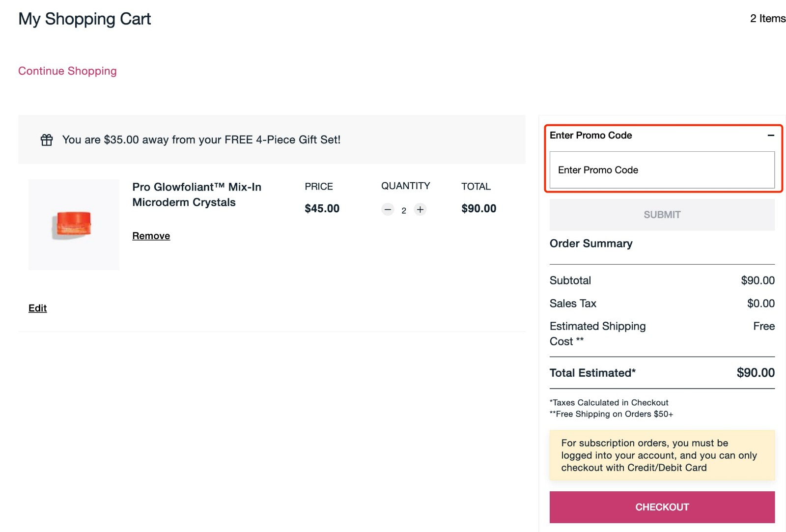Viewport: 786px width, 532px height.
Task: Expand the Enter Promo Code header
Action: pyautogui.click(x=591, y=135)
